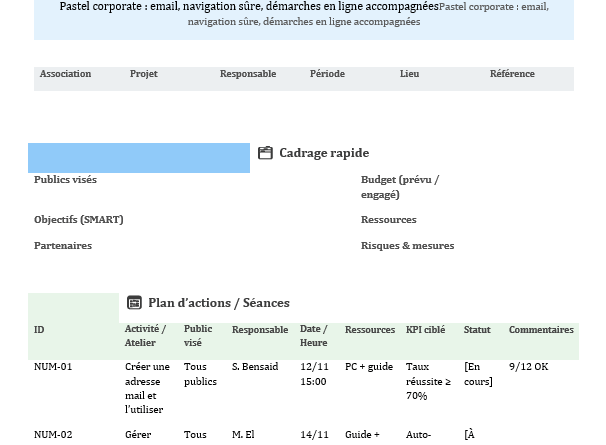Click the Commentaires column header
Viewport: 606px width, 445px height.
pos(541,330)
